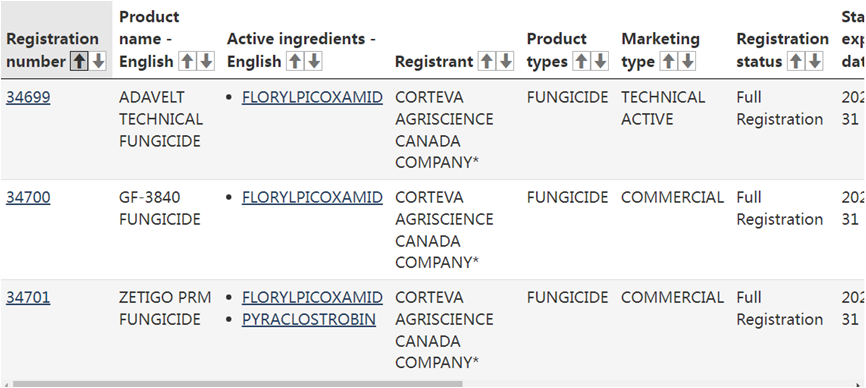Sort Registrant column descending

click(505, 61)
